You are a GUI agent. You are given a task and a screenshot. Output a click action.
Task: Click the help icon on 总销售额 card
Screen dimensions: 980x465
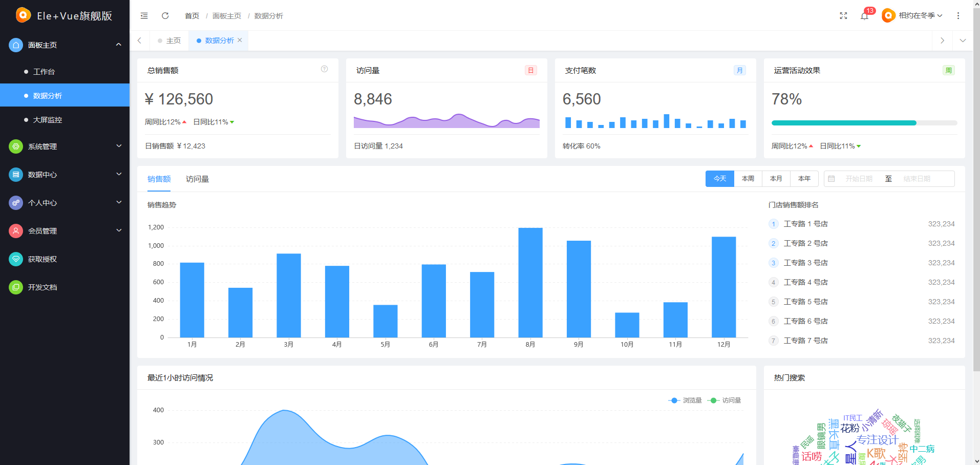click(x=324, y=69)
